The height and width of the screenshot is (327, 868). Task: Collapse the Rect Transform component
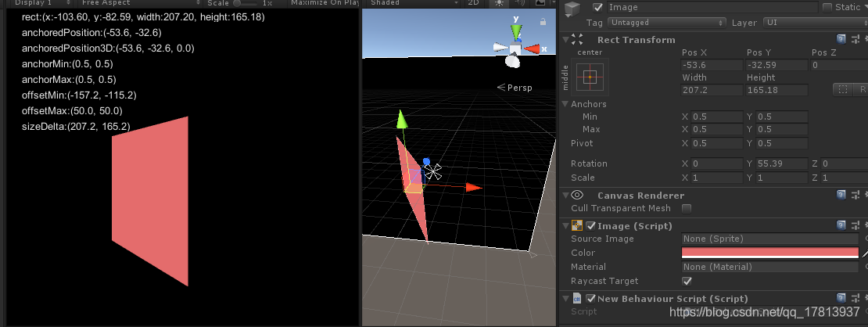pyautogui.click(x=565, y=39)
